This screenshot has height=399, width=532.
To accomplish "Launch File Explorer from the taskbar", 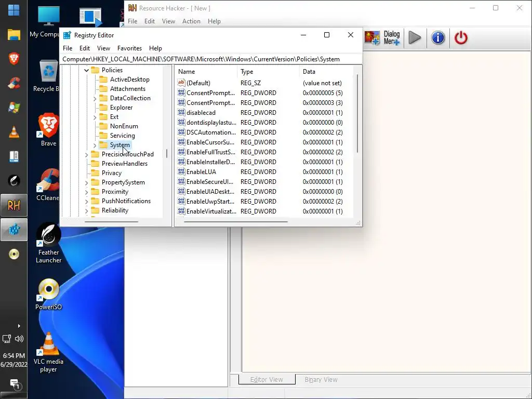I will point(14,35).
